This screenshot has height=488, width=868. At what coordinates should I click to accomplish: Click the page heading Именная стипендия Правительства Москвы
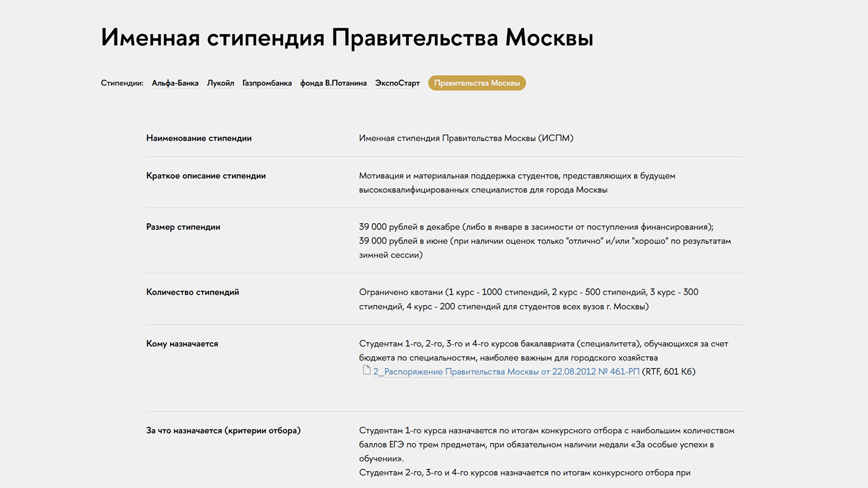point(347,38)
